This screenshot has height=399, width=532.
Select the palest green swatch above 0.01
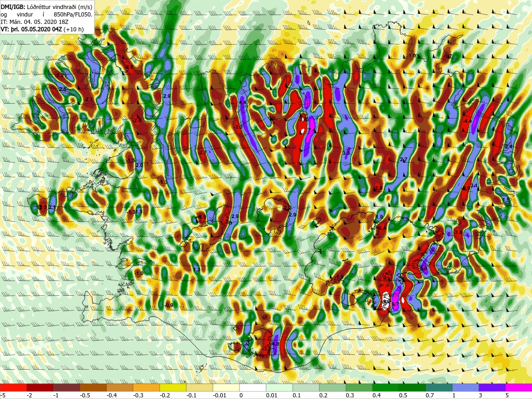pos(279,387)
